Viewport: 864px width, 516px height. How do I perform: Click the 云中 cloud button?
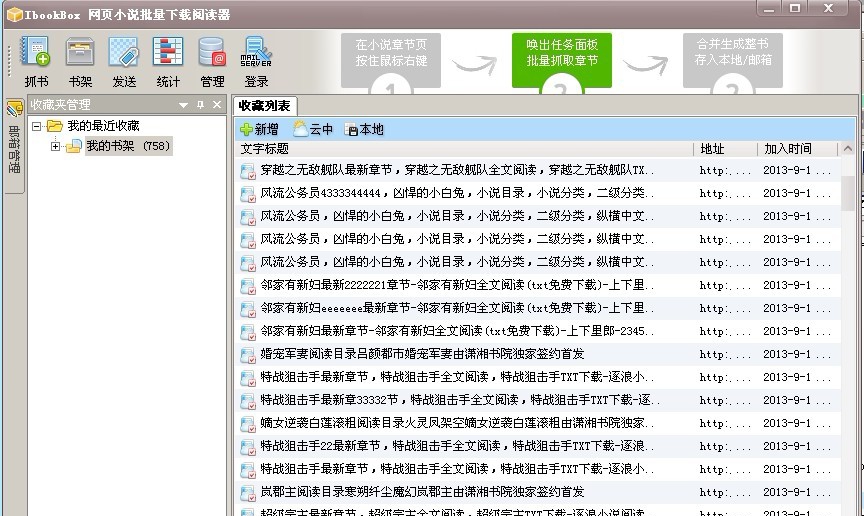tap(313, 130)
